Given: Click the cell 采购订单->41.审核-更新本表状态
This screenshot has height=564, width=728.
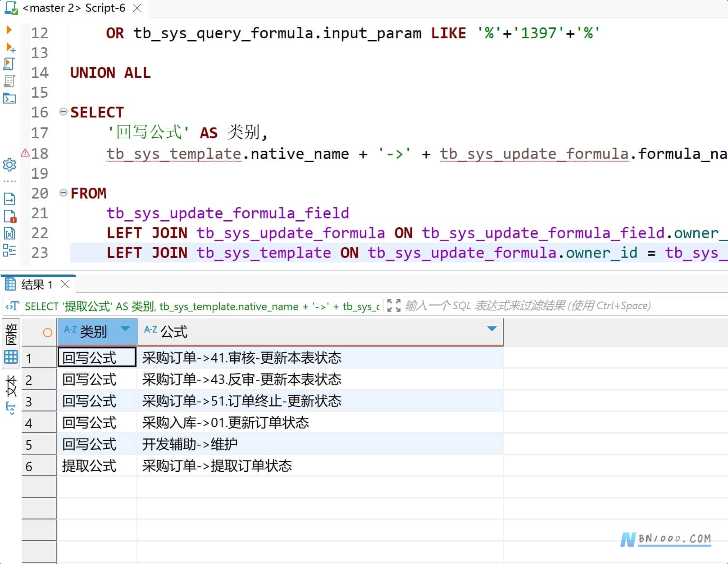Looking at the screenshot, I should tap(320, 358).
